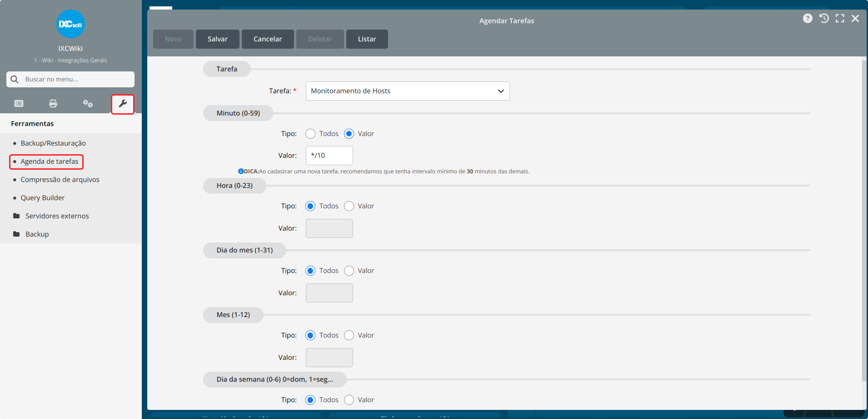Expand the Servidores externos folder
The width and height of the screenshot is (868, 419).
click(x=57, y=216)
